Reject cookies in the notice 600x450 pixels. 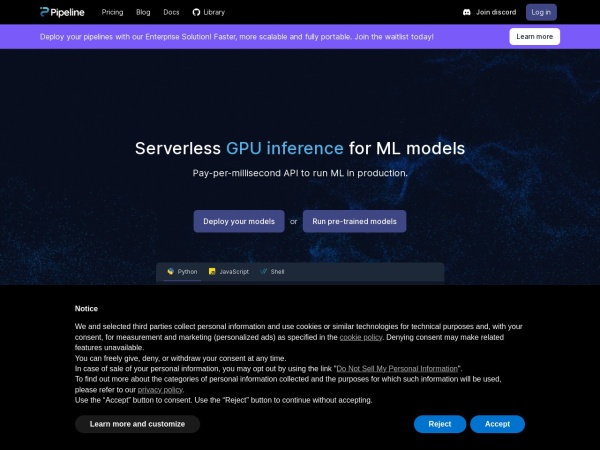440,424
